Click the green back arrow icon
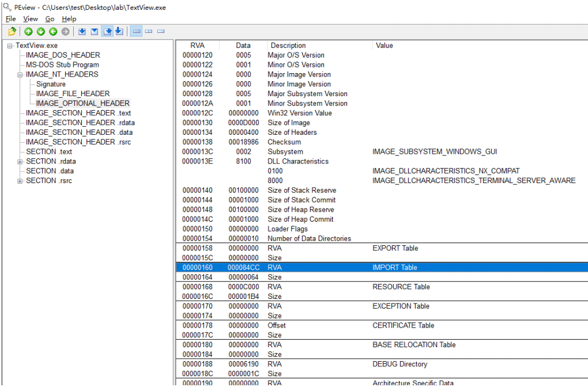 pos(53,32)
